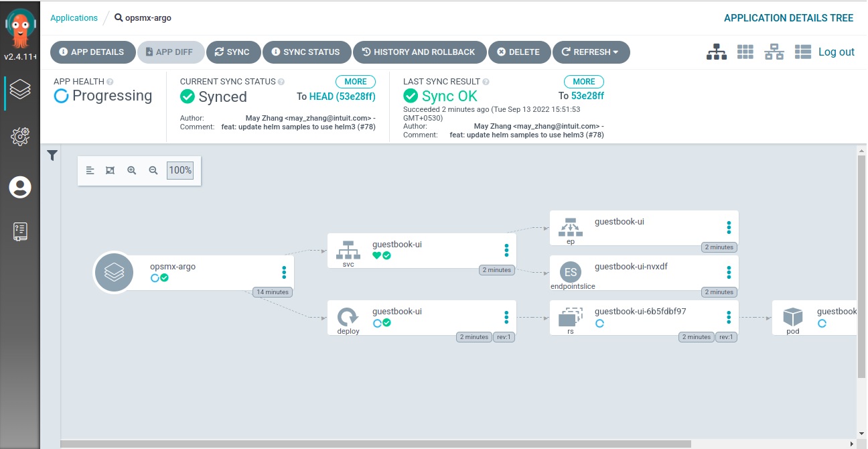Open Settings gear in left sidebar
Screen dimensions: 868x449
[x=20, y=137]
